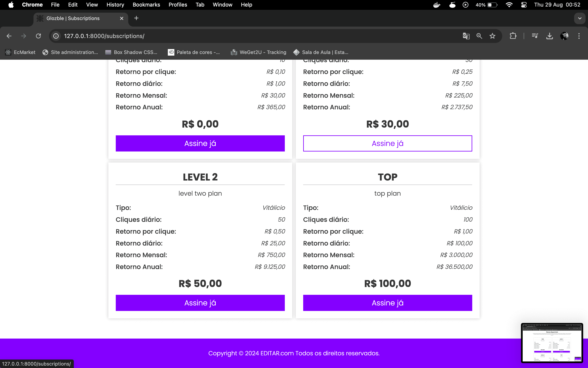The width and height of the screenshot is (588, 368).
Task: Click the R$ 2.737,50 annual return value
Action: tap(457, 107)
